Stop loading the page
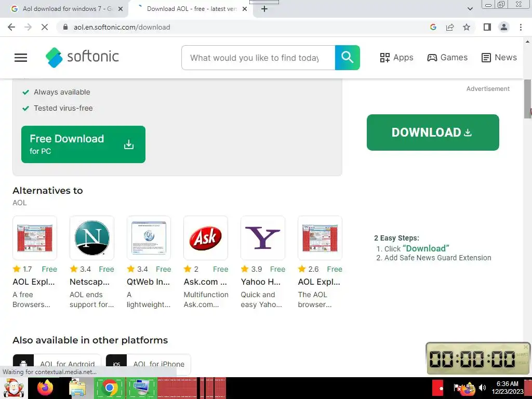Screen dimensions: 532x399 pos(45,27)
